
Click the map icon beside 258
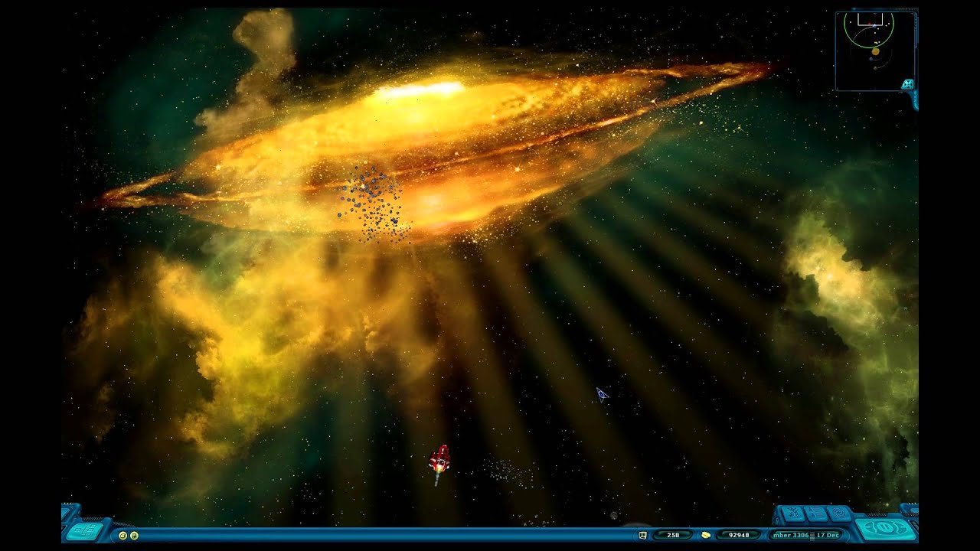tap(644, 535)
